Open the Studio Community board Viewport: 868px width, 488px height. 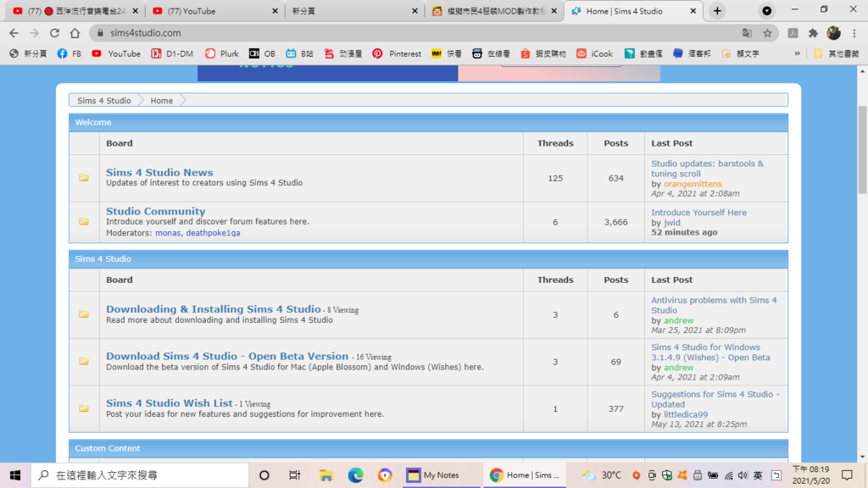tap(156, 211)
